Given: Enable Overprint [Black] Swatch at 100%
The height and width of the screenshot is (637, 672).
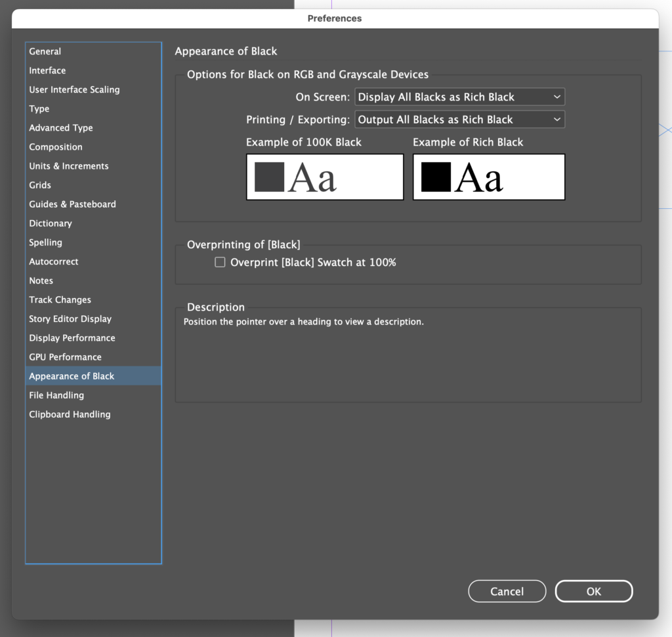Looking at the screenshot, I should (x=220, y=261).
